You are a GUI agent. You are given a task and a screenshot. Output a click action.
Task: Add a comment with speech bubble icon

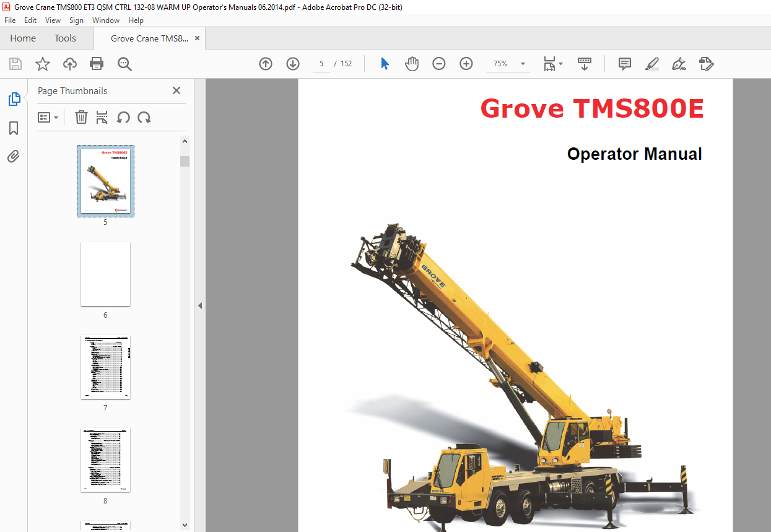pos(625,64)
